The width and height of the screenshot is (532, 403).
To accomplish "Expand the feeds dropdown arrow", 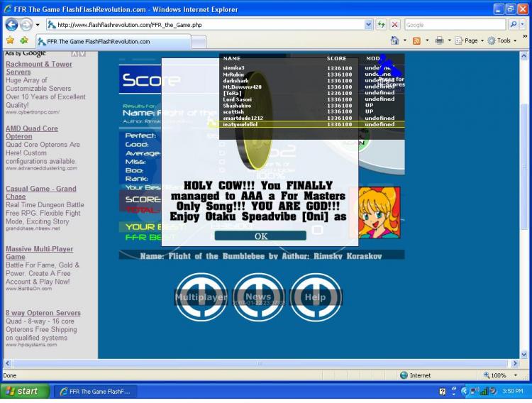I will point(427,40).
